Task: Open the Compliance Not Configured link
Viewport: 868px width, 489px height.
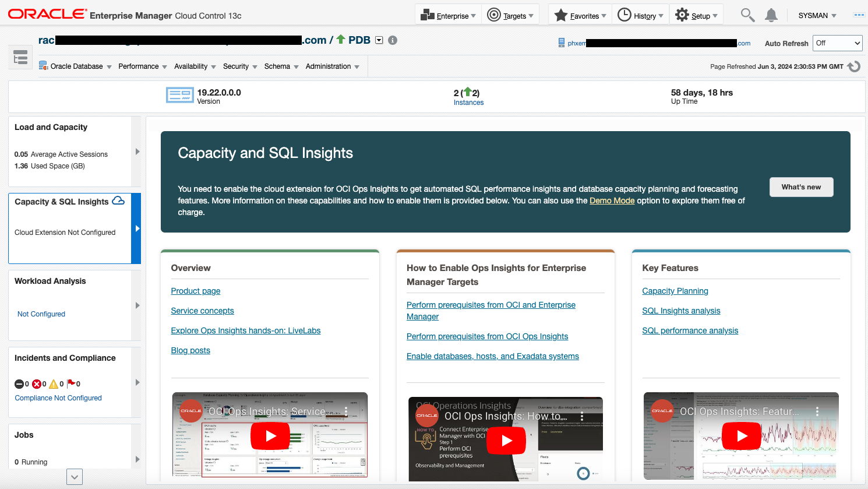Action: pos(58,398)
